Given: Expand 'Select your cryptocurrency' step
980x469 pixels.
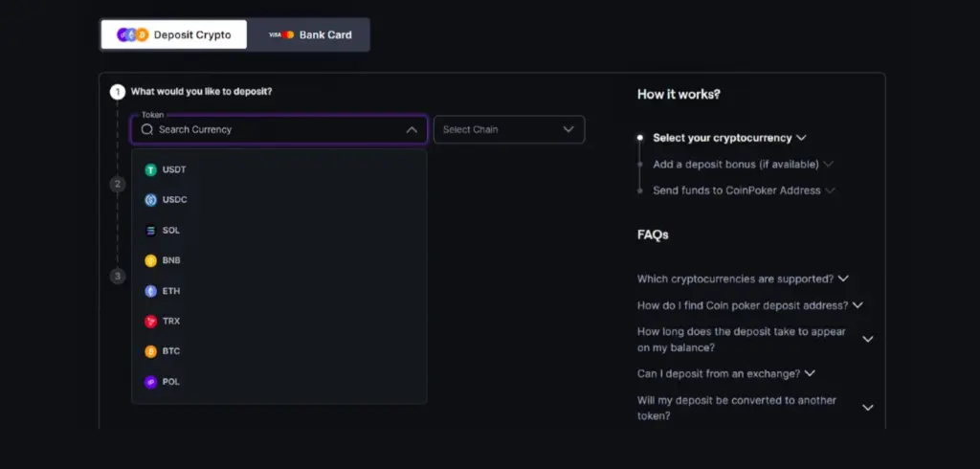Looking at the screenshot, I should (729, 138).
